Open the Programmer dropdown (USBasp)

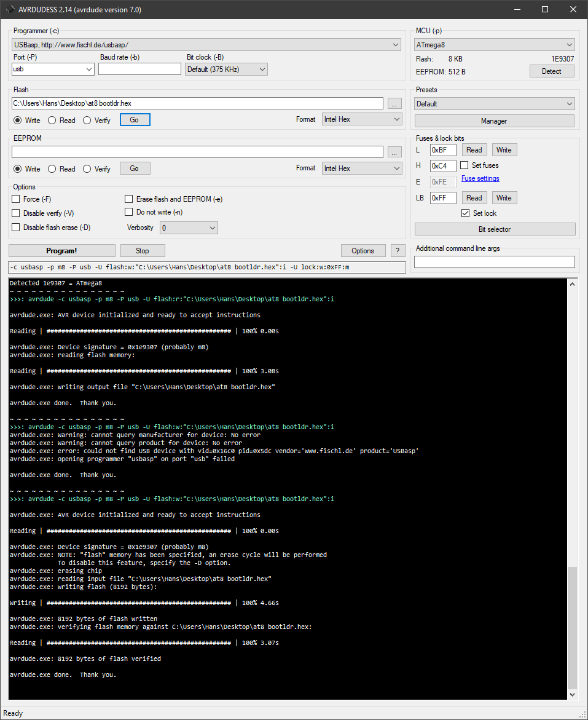(x=206, y=45)
